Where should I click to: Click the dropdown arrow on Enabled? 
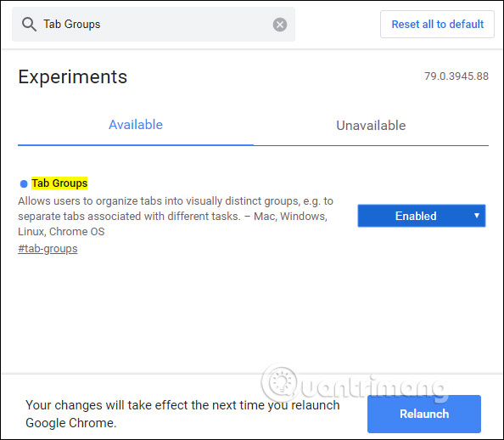(x=477, y=216)
